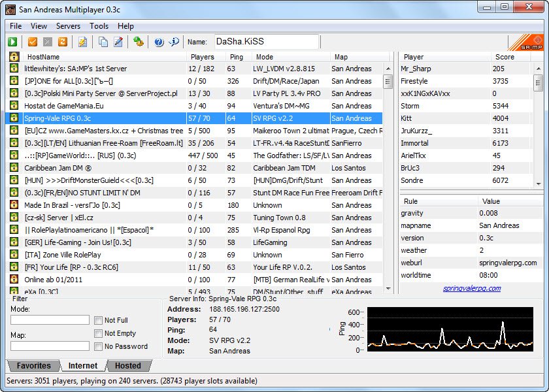Click the Mode filter text field
The image size is (549, 392).
click(50, 320)
